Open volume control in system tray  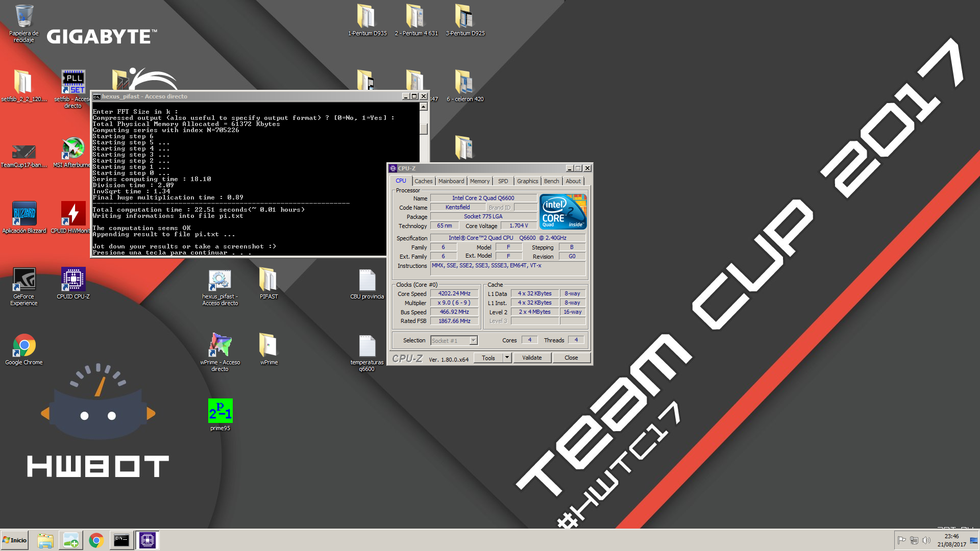pyautogui.click(x=926, y=540)
